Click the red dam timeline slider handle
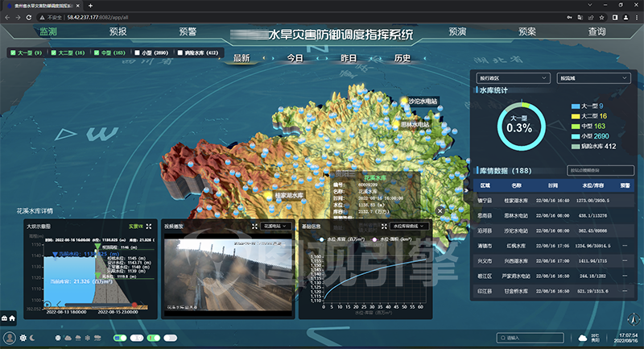Image resolution: width=644 pixels, height=349 pixels. (x=134, y=305)
